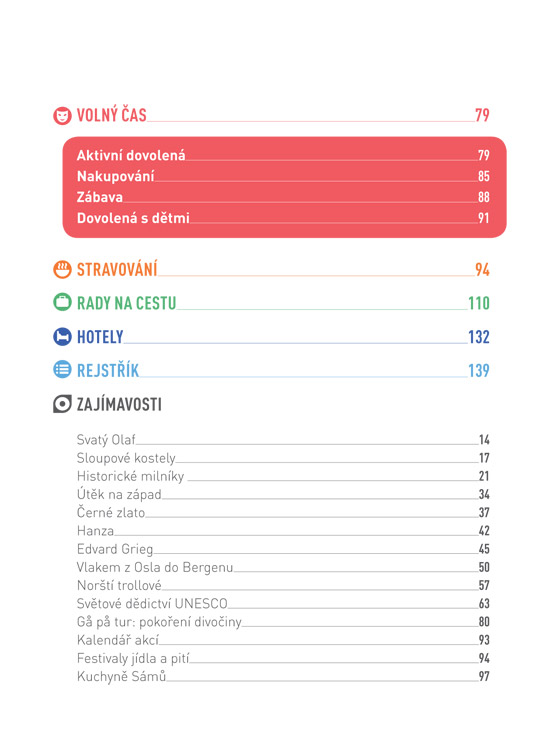The height and width of the screenshot is (750, 547).
Task: Open the Nakupování subsection entry
Action: [x=116, y=176]
